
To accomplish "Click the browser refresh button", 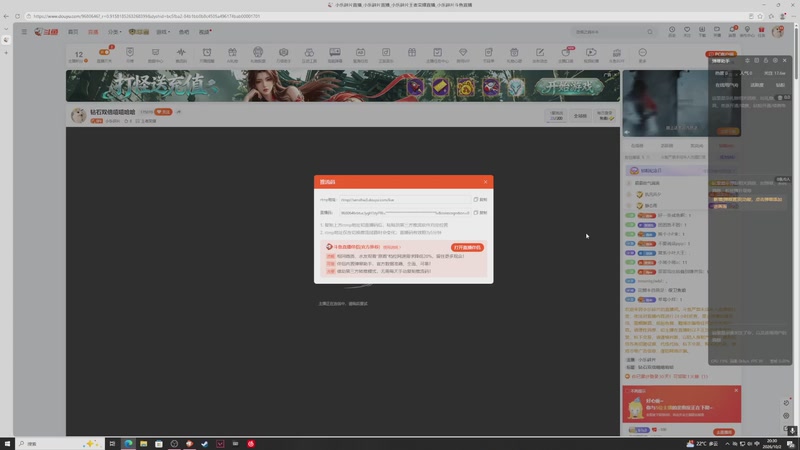I will [x=17, y=16].
